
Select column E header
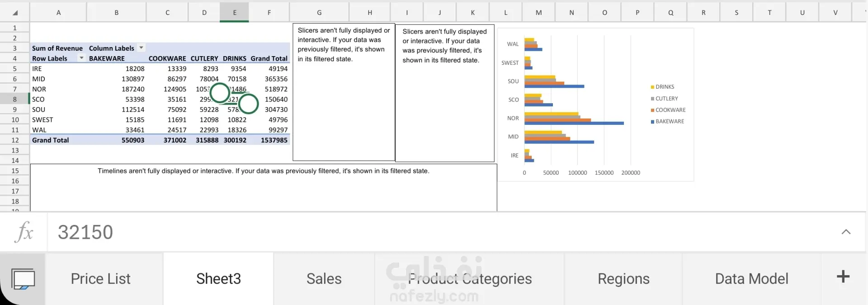point(235,13)
